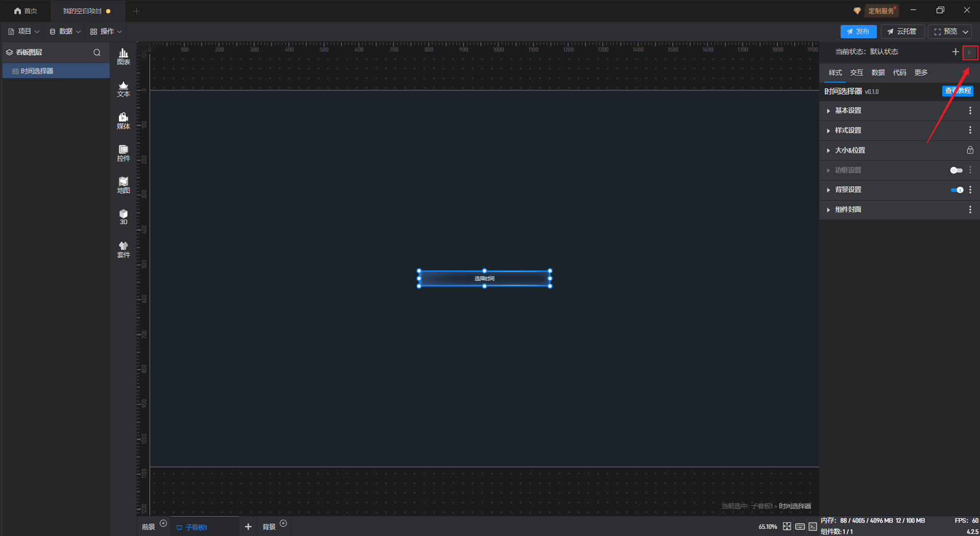Click the search icon in 看板图层 panel
The image size is (980, 536).
click(97, 53)
